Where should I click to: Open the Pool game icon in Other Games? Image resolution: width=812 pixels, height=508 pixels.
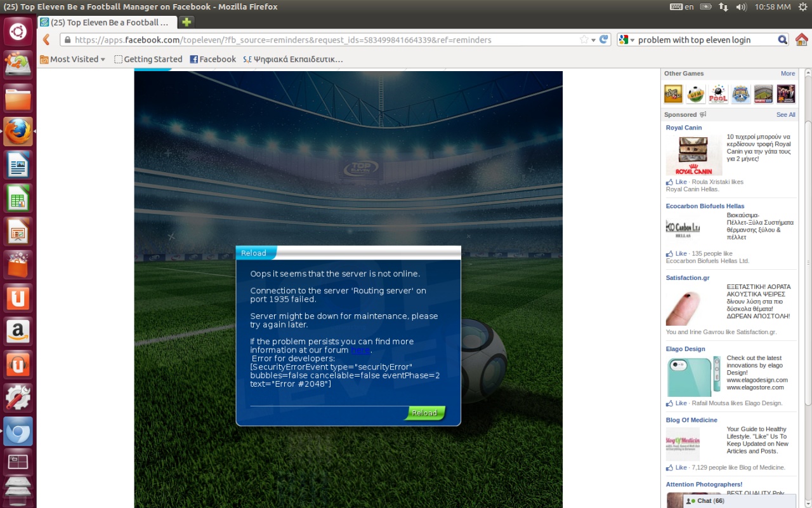point(718,94)
